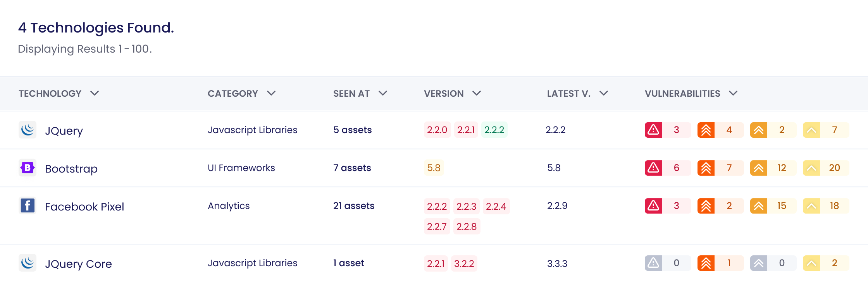Click the 2.2.8 Facebook Pixel version tag

tap(467, 226)
